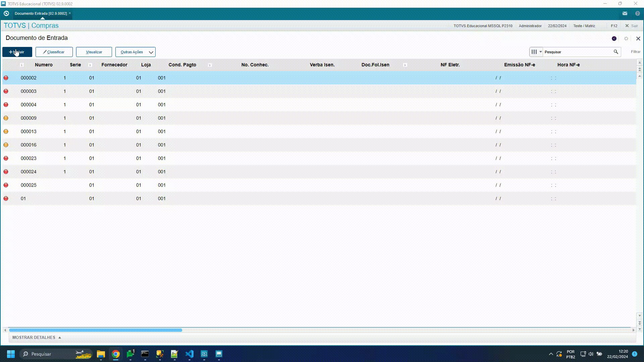This screenshot has width=644, height=362.
Task: Click the Classificar button
Action: click(x=54, y=52)
